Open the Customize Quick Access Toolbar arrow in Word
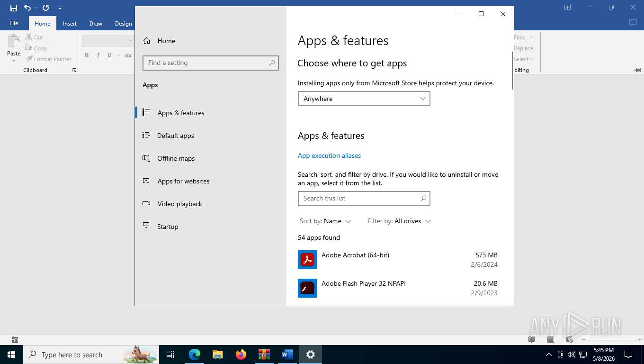 (x=60, y=8)
